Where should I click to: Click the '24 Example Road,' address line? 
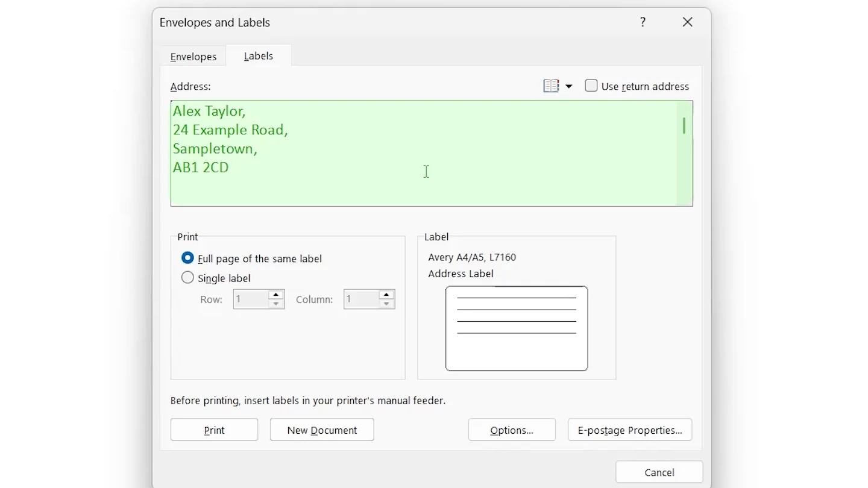pos(230,130)
